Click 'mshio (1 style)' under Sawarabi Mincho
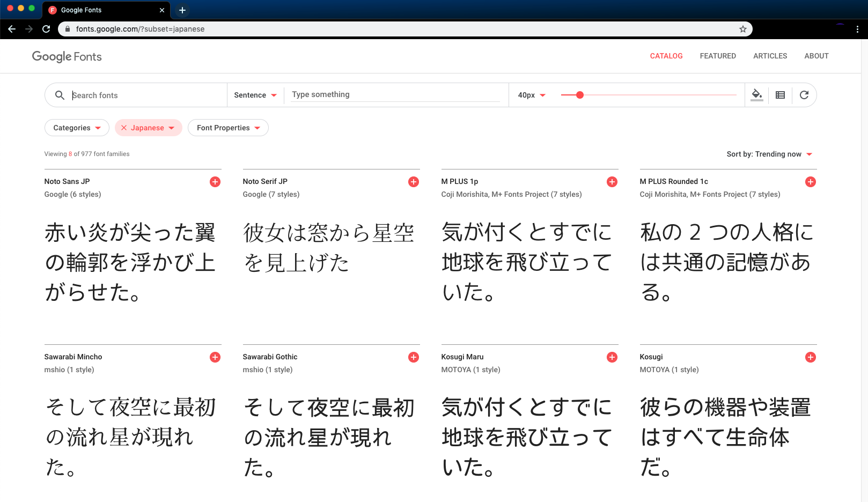 click(69, 370)
